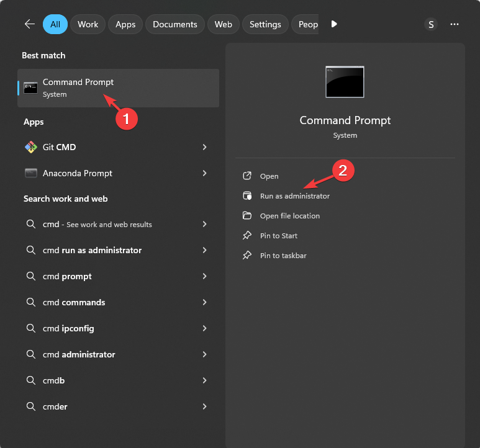Select 'cmdb' search suggestion
The image size is (480, 448).
118,380
